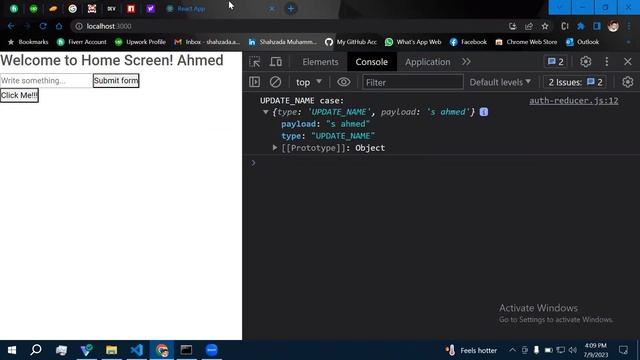This screenshot has width=640, height=360.
Task: Open Visual Studio Code from the taskbar
Action: [137, 350]
